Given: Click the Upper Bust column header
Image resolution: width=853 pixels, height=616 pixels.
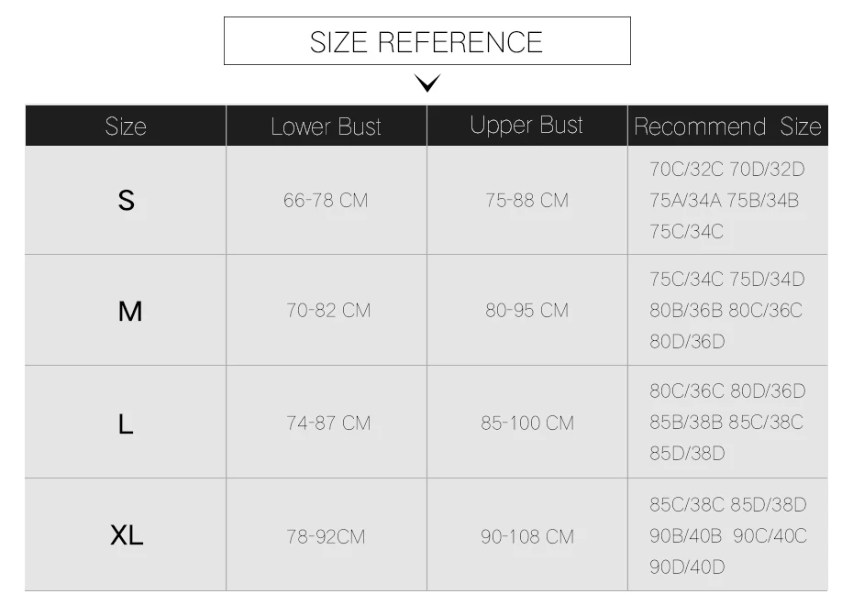Looking at the screenshot, I should [527, 126].
